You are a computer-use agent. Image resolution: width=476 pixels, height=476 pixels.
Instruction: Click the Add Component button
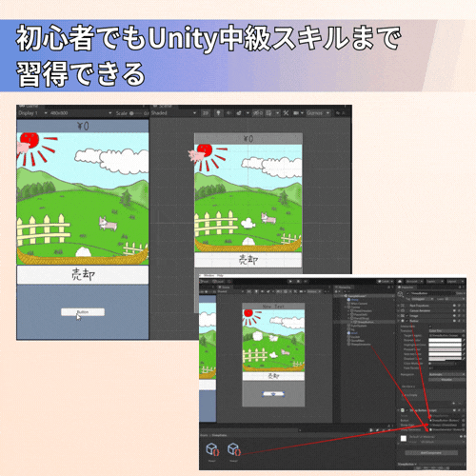pyautogui.click(x=431, y=453)
